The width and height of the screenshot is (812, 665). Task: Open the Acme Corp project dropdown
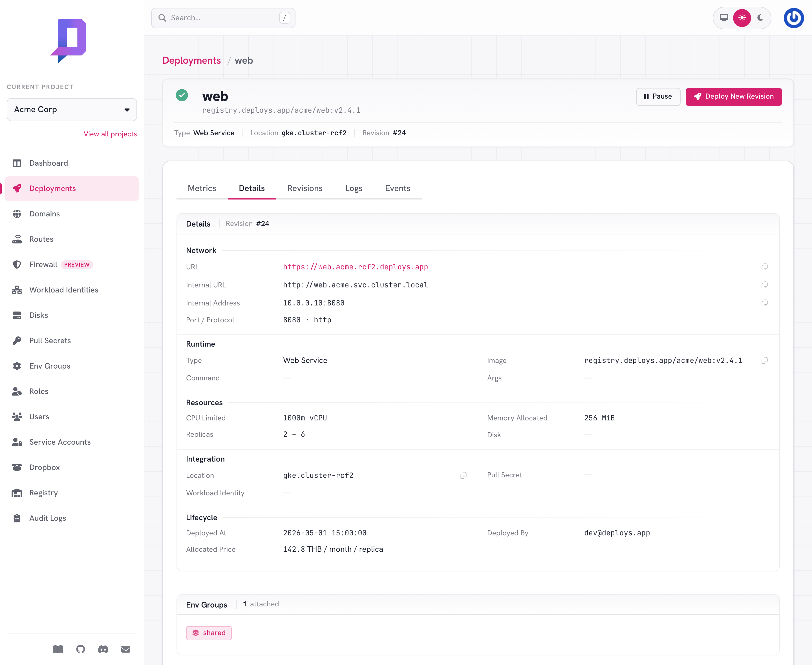72,110
